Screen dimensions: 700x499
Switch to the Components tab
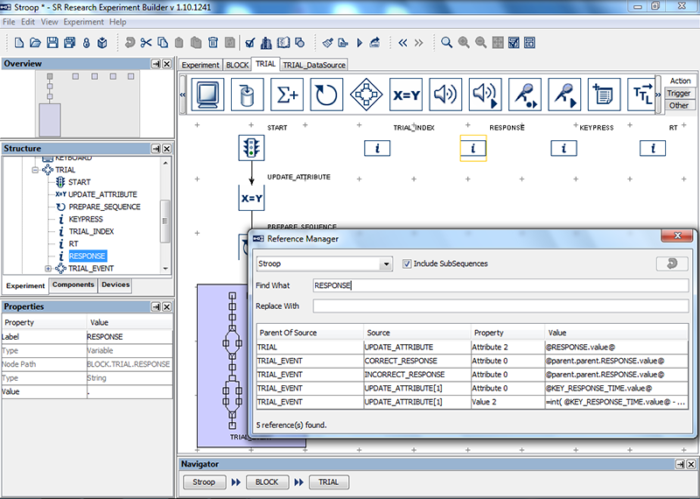coord(73,285)
